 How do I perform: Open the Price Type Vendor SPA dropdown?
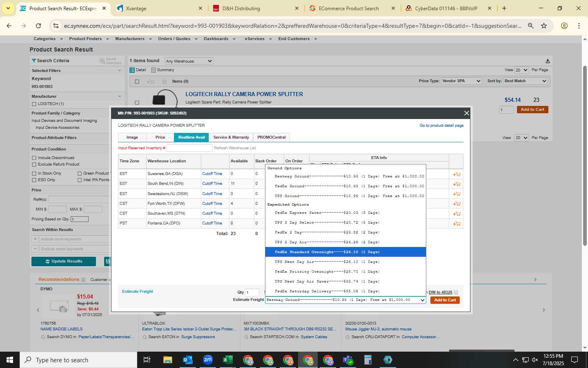coord(461,81)
